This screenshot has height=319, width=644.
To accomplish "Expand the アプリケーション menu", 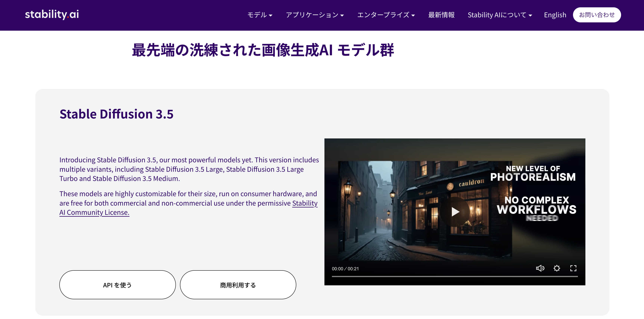I will click(315, 15).
